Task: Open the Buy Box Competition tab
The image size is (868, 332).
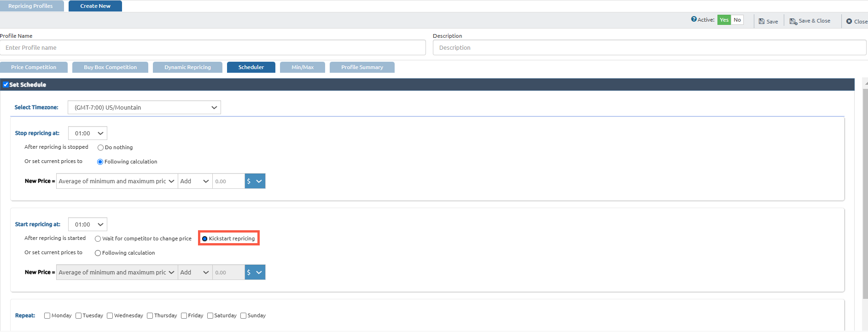Action: pyautogui.click(x=110, y=67)
